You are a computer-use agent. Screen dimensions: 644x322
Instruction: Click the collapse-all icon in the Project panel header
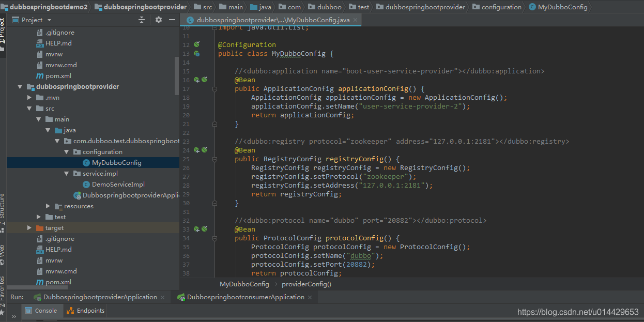(142, 20)
